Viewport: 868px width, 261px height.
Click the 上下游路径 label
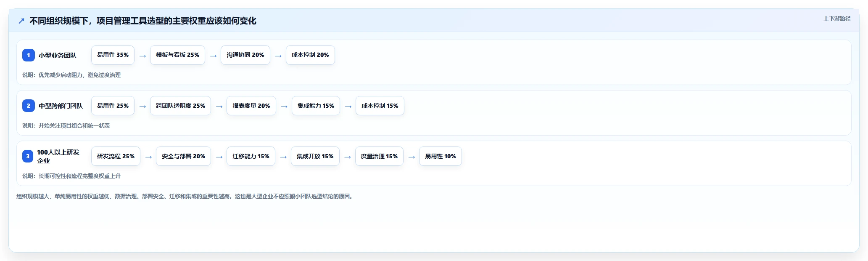(837, 19)
